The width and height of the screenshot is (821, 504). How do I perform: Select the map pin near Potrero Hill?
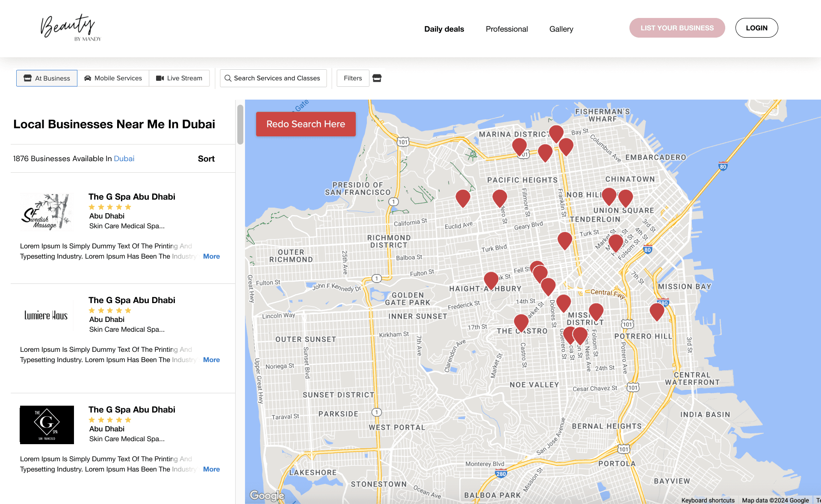(657, 312)
